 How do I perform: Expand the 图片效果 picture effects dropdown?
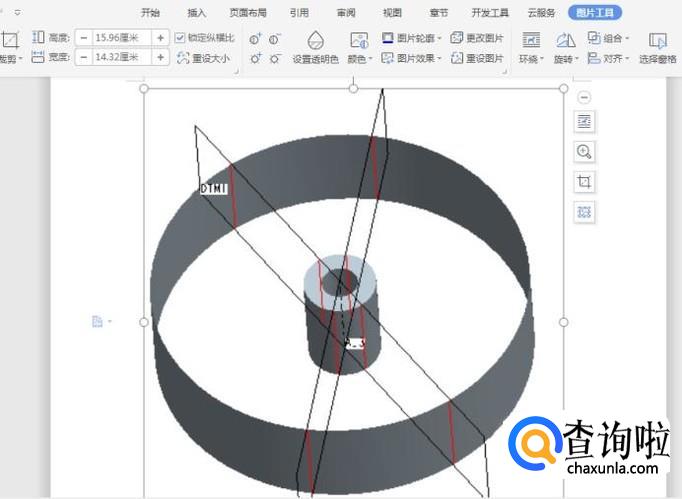412,59
